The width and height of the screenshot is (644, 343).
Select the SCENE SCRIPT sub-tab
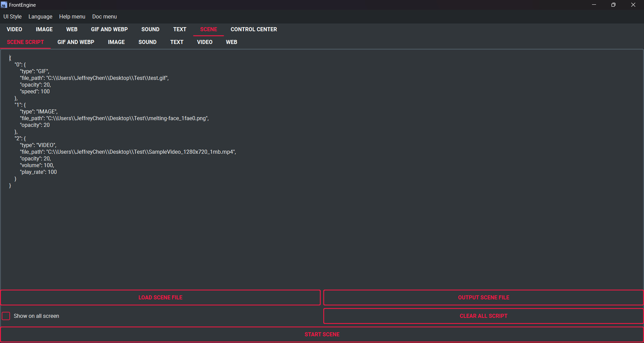(25, 42)
